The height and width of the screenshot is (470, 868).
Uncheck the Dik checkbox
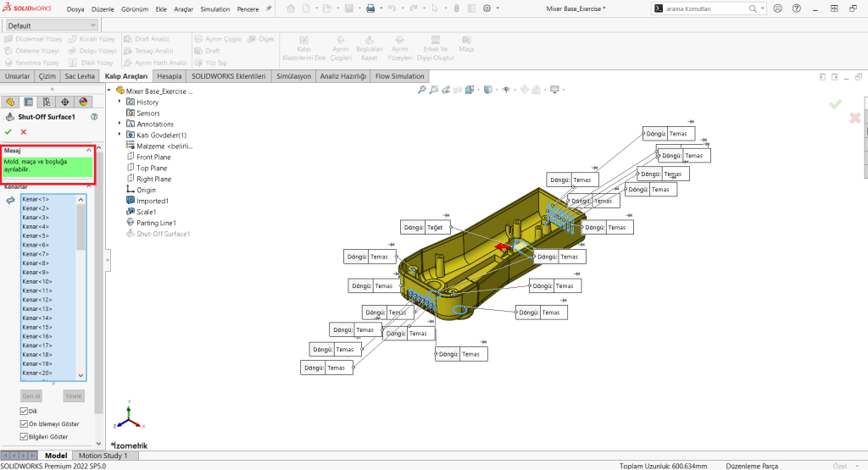[x=24, y=412]
